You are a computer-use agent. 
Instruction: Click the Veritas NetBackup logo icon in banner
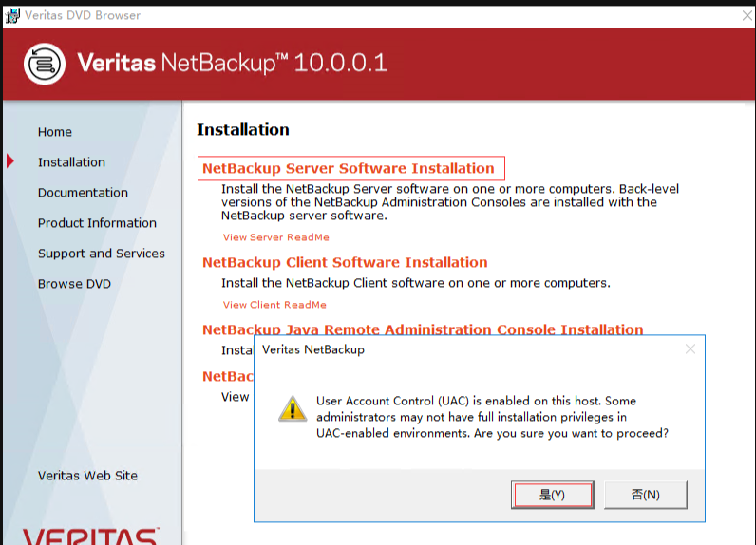point(45,64)
